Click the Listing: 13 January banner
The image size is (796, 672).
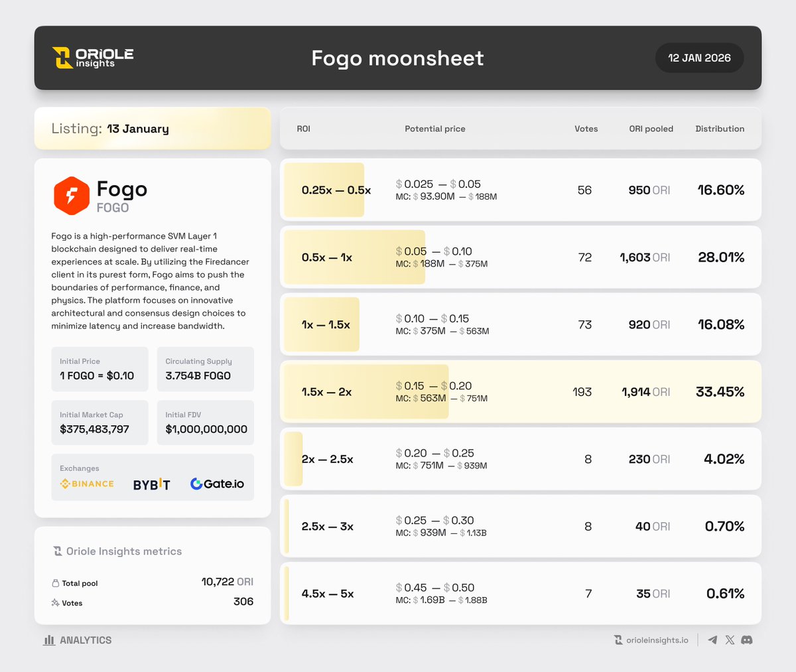153,128
